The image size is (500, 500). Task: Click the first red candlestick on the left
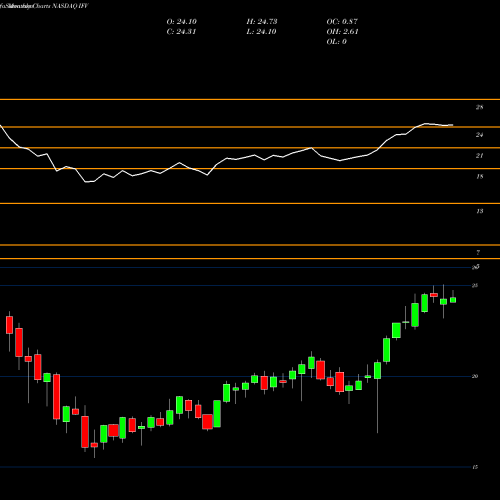click(x=9, y=325)
